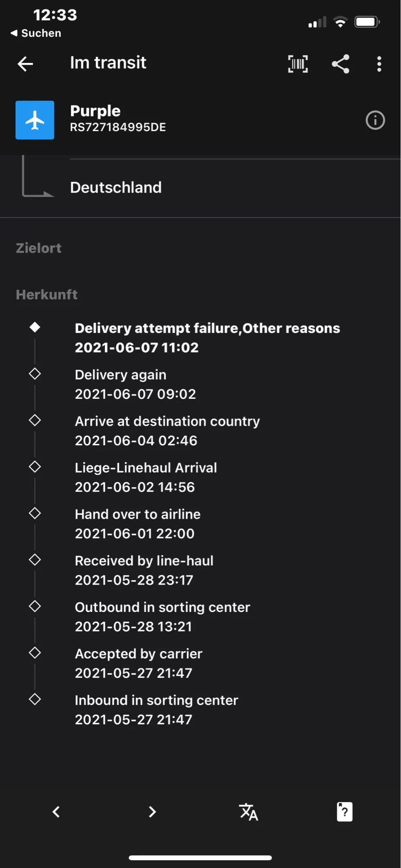Image resolution: width=401 pixels, height=868 pixels.
Task: Tap the Inbound in sorting center diamond marker
Action: point(35,699)
